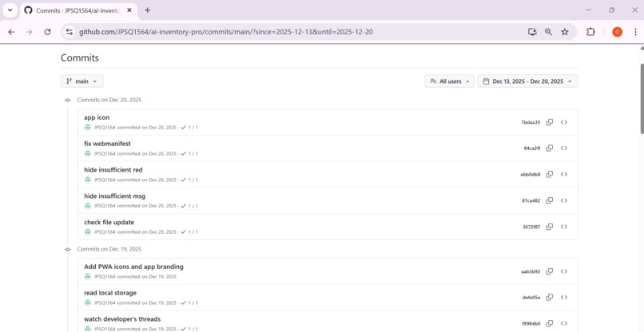
Task: Open Chrome three-dot menu
Action: tap(634, 32)
